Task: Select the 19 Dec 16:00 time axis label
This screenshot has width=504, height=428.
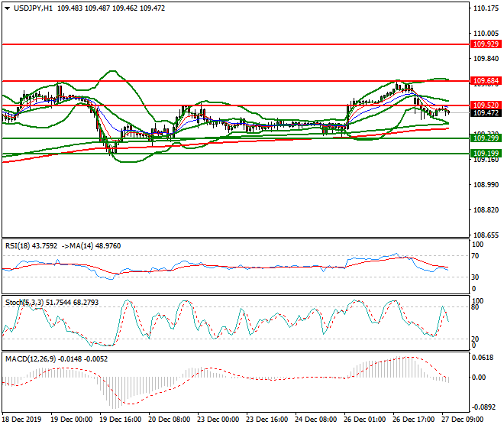Action: 121,420
